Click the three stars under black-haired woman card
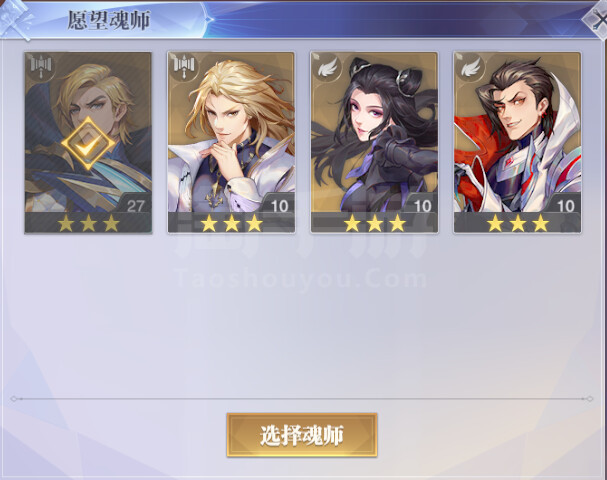Screen dimensions: 607x480 point(375,223)
